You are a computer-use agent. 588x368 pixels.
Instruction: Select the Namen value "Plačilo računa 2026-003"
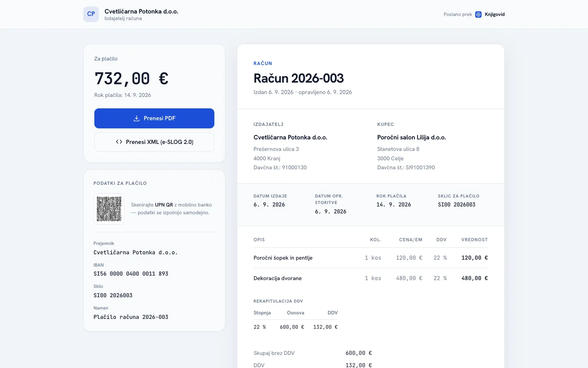[x=131, y=317]
